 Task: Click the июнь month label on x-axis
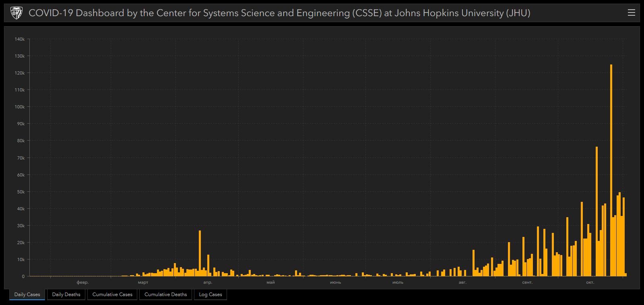coord(336,282)
